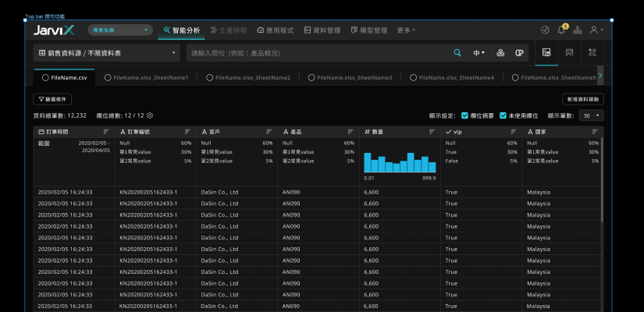Switch to the FileName.xlsx_SheetName3 label

tap(354, 77)
